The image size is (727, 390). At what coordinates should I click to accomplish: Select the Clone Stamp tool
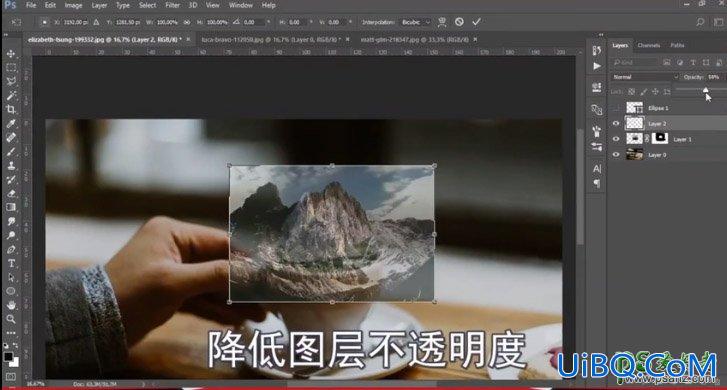[x=11, y=166]
